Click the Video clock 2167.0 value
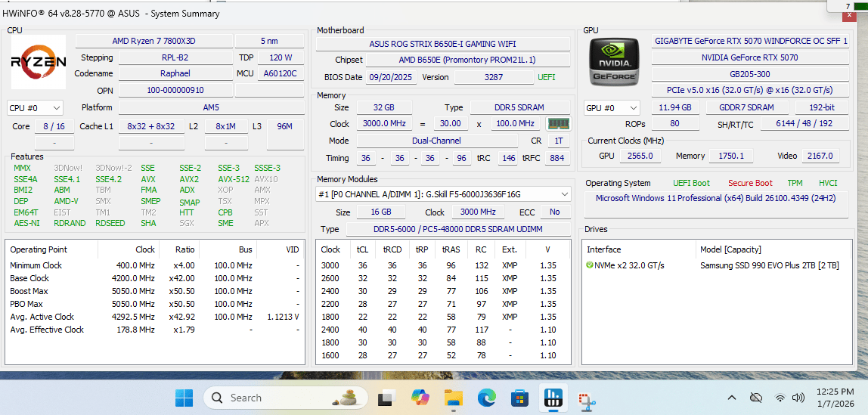Viewport: 868px width, 415px height. coord(821,156)
